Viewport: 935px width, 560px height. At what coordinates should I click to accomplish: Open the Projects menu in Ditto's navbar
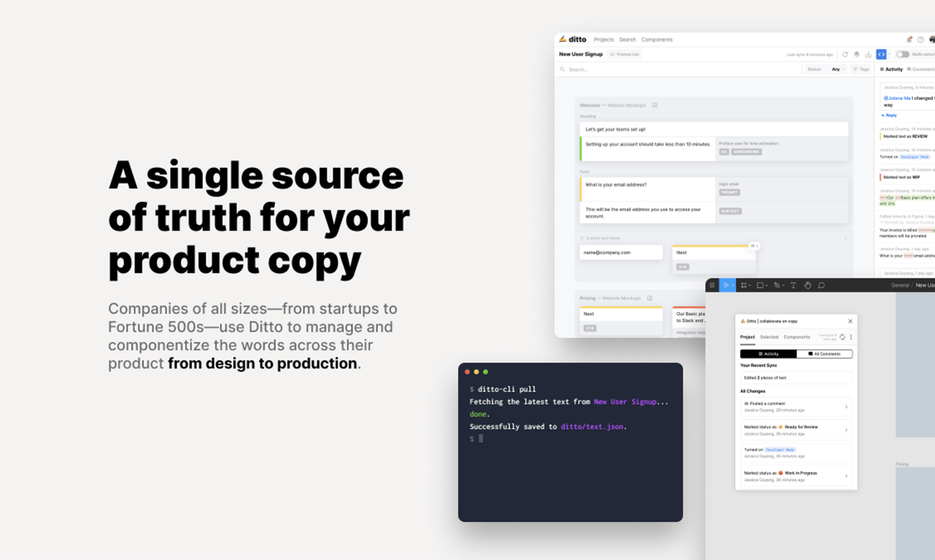(604, 39)
